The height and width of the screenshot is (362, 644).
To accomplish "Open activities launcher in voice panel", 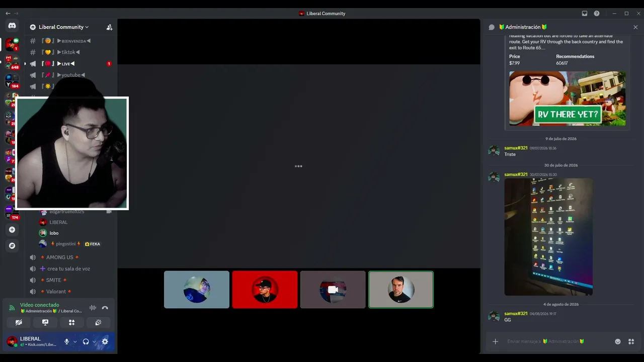I will tap(71, 322).
